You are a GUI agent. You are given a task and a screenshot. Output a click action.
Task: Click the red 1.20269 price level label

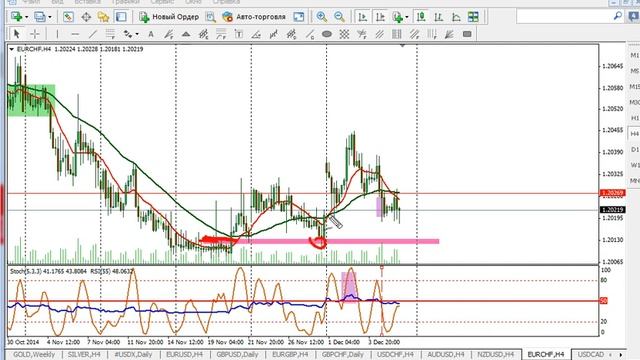tap(612, 193)
